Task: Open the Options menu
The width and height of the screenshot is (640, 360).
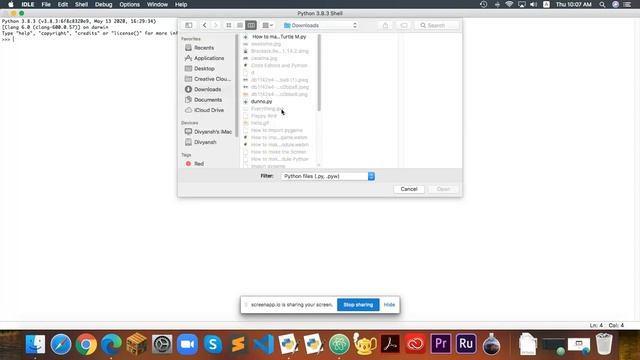Action: pyautogui.click(x=129, y=4)
